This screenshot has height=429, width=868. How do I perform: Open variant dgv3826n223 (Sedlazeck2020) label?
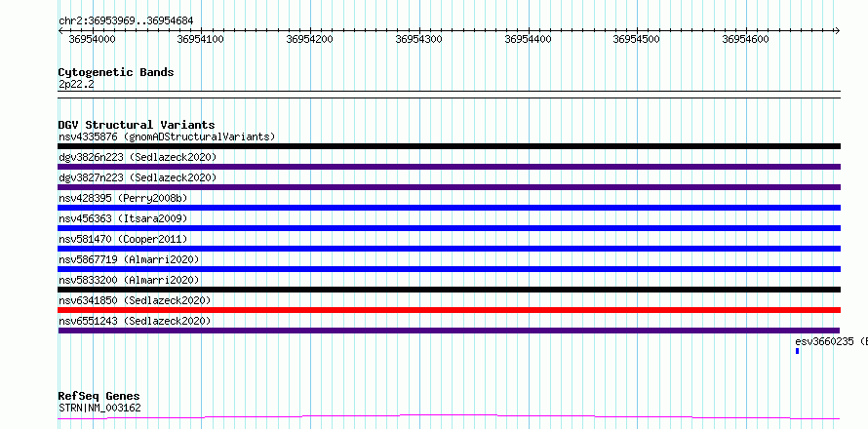tap(138, 157)
